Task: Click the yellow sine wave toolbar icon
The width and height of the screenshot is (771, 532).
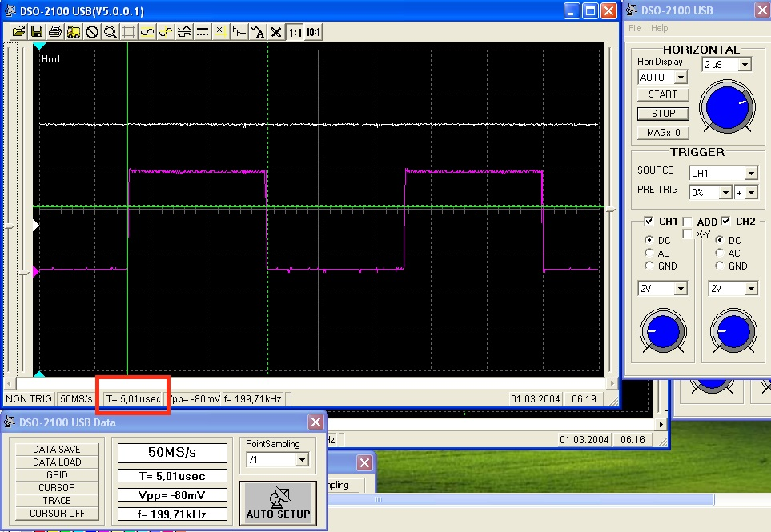Action: [x=147, y=32]
